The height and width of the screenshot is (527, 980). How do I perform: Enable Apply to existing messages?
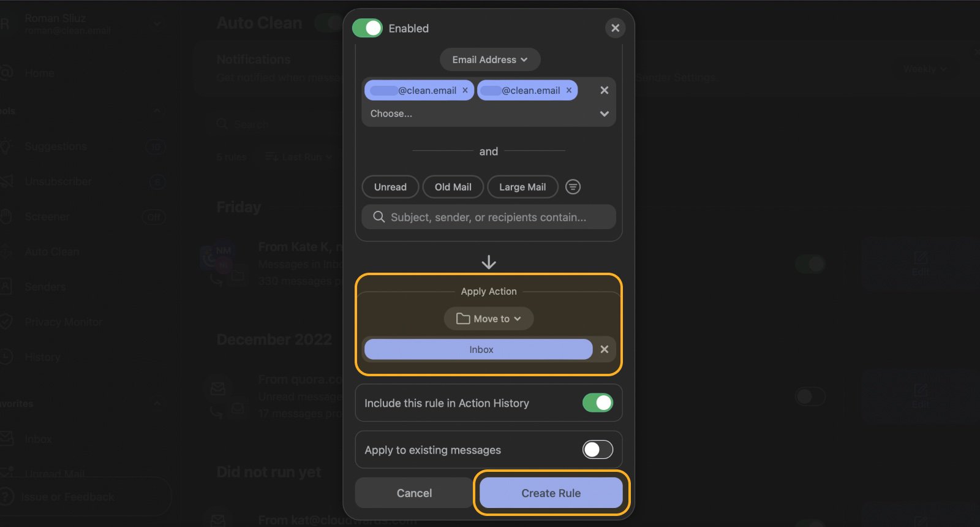597,450
